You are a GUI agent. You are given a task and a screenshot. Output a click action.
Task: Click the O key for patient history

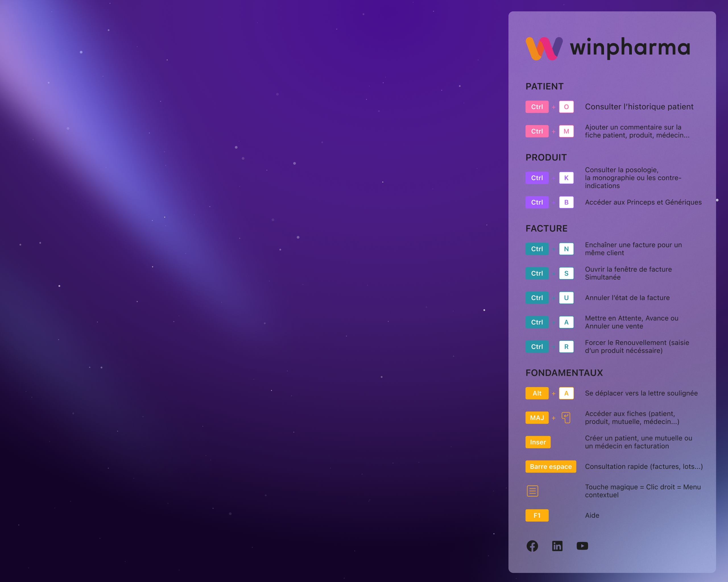click(566, 107)
